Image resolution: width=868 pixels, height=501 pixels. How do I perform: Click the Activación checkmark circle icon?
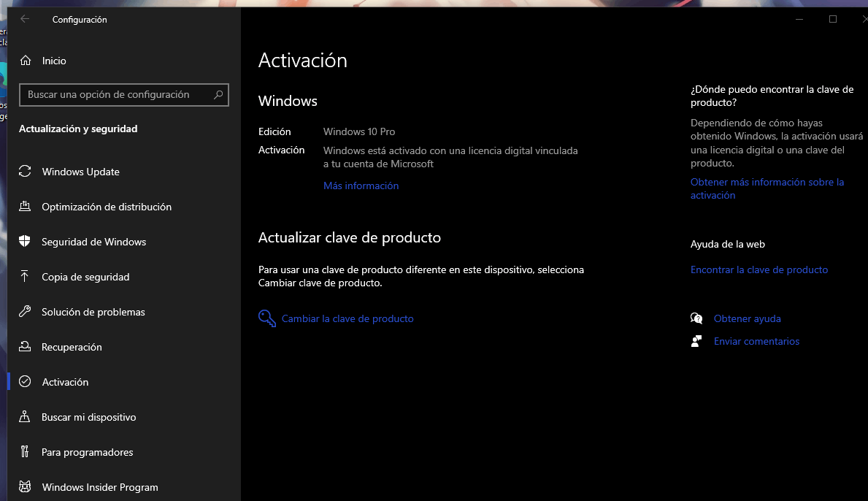point(25,381)
